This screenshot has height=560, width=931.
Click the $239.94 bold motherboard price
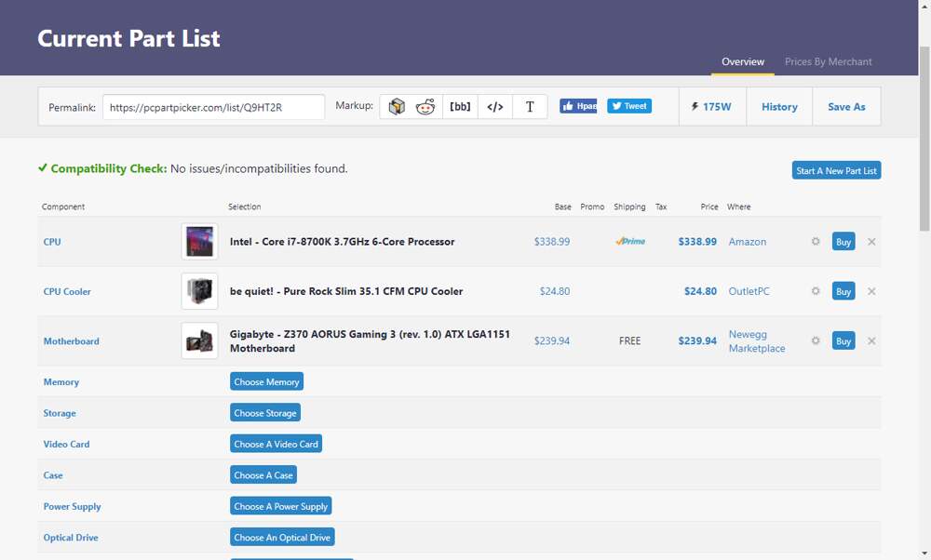[697, 341]
